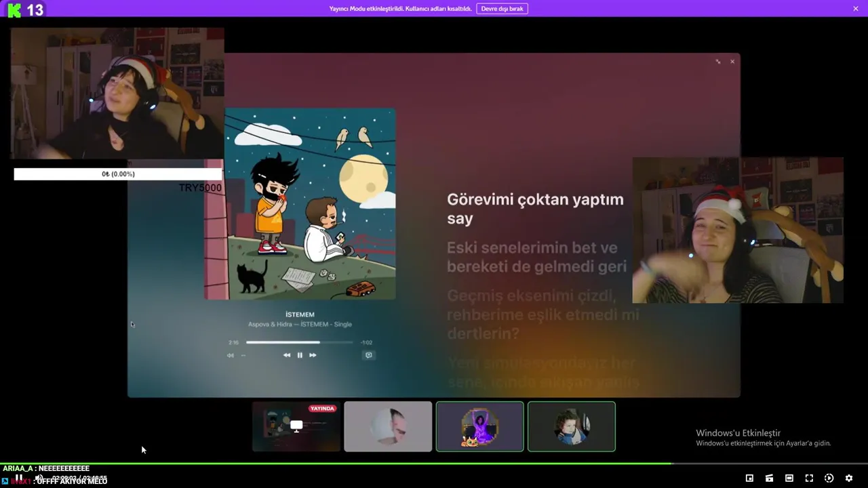Image resolution: width=868 pixels, height=488 pixels.
Task: Seek on the green video progress bar
Action: (434, 464)
